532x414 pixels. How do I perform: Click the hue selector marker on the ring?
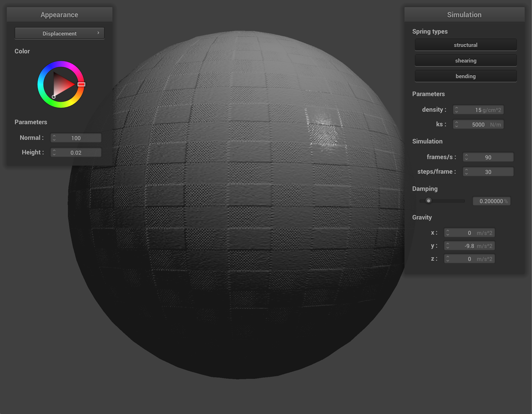tap(81, 84)
